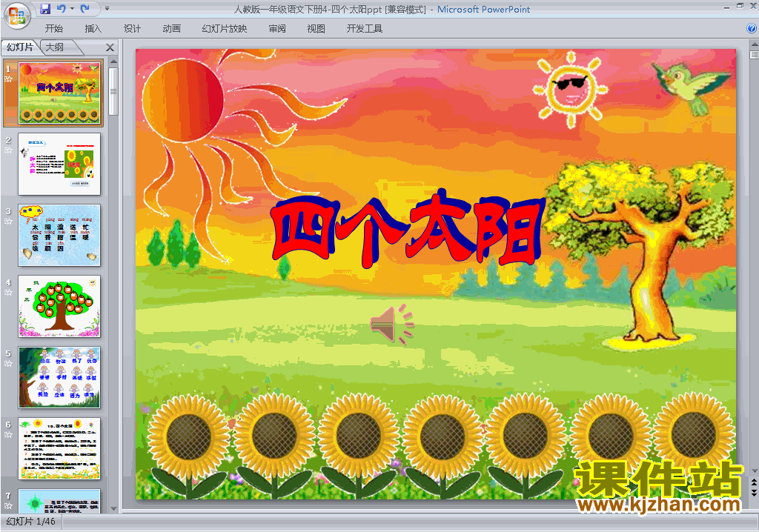Click the animation star under slide 5 number
Image resolution: width=759 pixels, height=532 pixels.
pos(8,364)
